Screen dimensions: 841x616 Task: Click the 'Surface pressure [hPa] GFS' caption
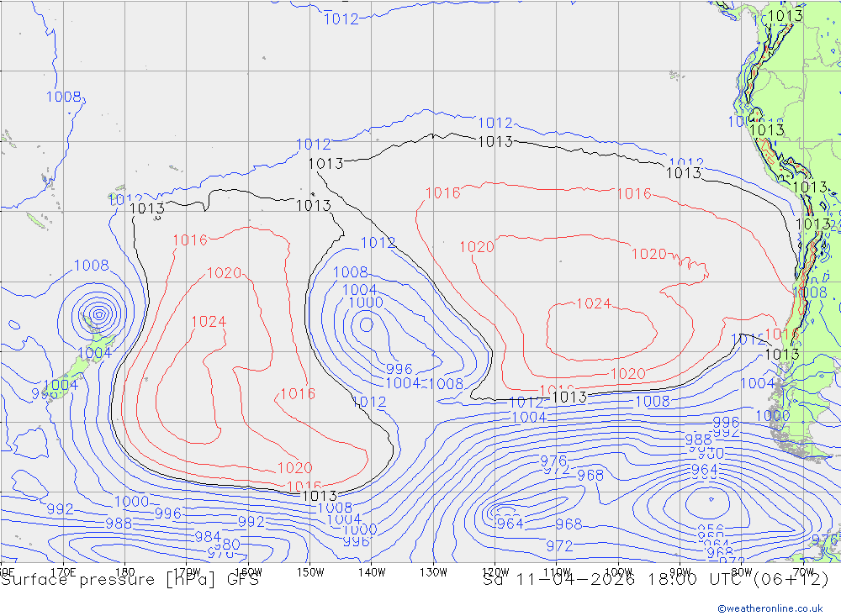tap(130, 580)
